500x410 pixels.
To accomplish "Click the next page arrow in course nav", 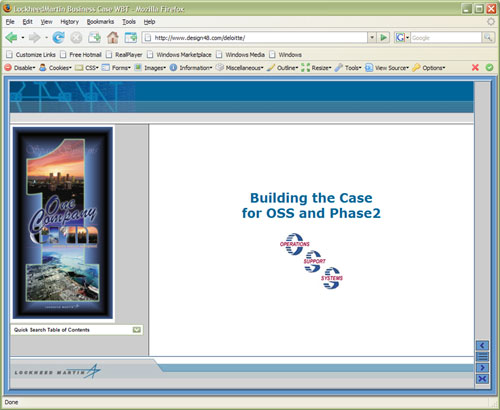I will point(482,368).
